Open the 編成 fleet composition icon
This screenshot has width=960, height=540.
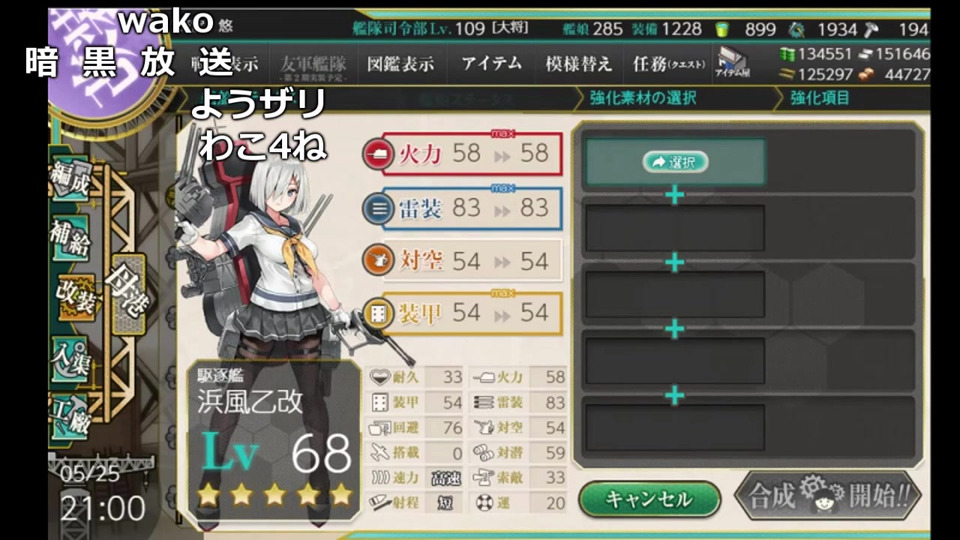point(70,178)
